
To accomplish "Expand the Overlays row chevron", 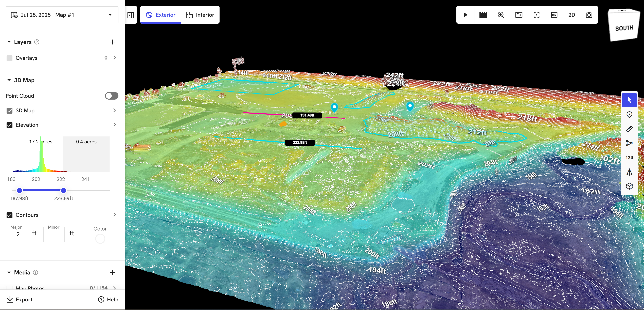I will (x=115, y=58).
